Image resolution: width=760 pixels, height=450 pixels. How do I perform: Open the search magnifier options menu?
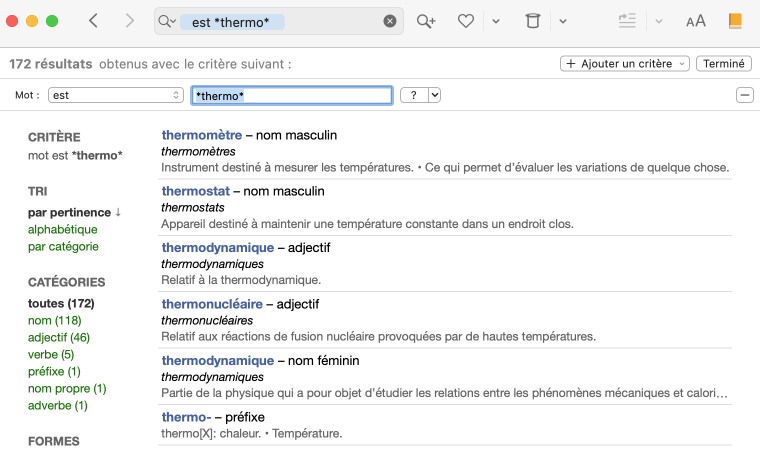pyautogui.click(x=166, y=21)
